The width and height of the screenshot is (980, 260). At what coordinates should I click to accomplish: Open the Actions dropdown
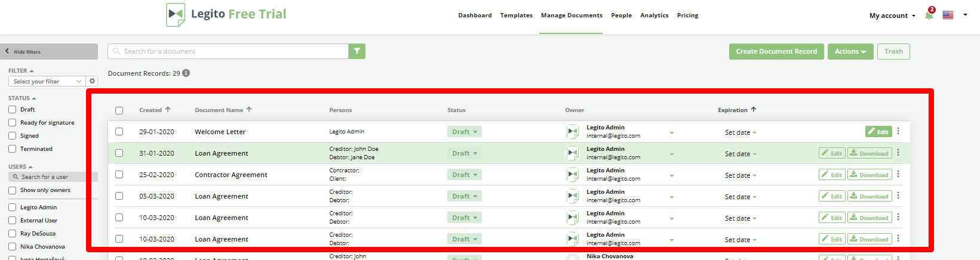(x=850, y=51)
